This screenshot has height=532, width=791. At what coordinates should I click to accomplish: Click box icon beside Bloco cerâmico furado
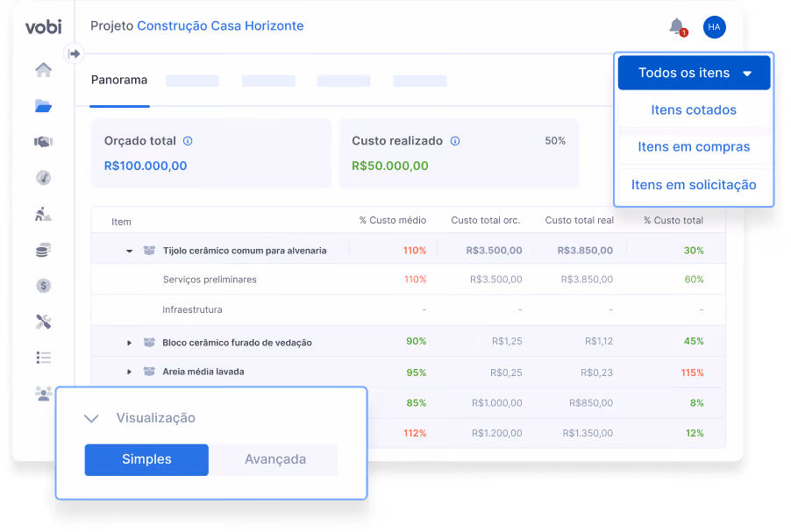click(149, 343)
